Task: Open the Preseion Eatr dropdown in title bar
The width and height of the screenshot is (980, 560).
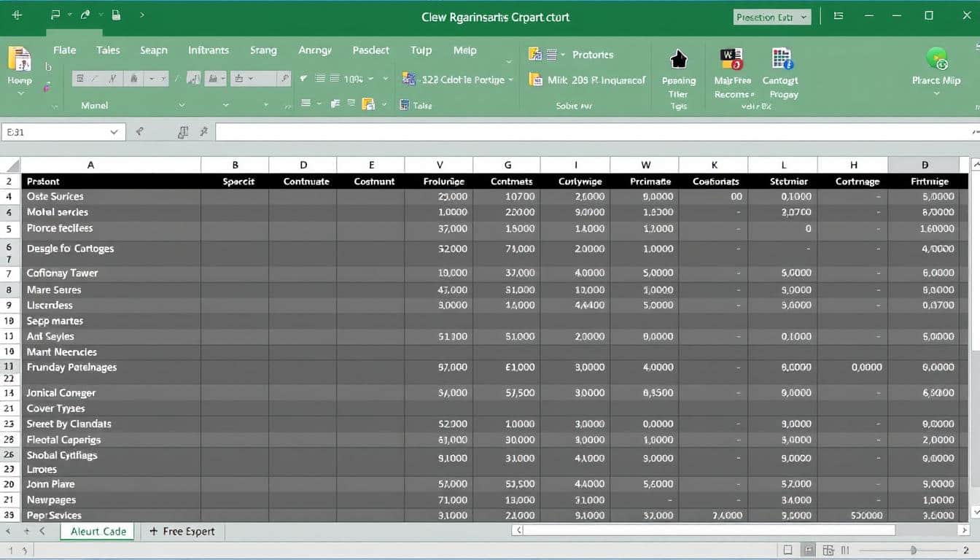Action: 772,17
